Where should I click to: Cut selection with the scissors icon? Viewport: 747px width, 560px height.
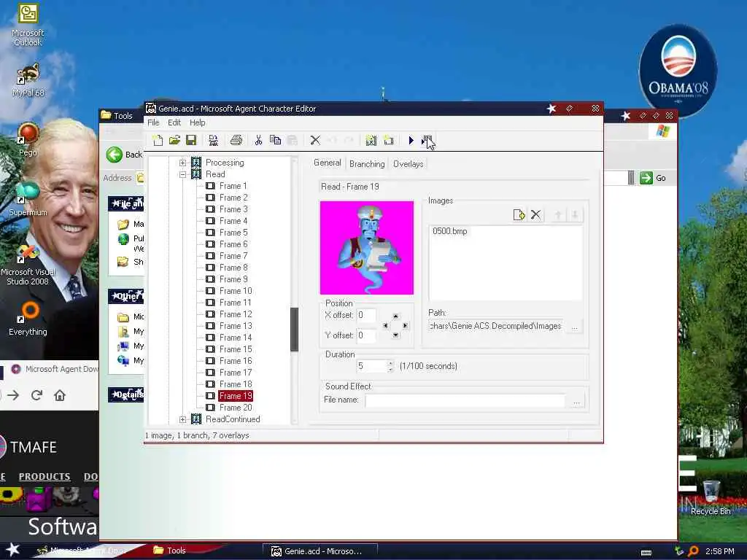click(x=258, y=140)
